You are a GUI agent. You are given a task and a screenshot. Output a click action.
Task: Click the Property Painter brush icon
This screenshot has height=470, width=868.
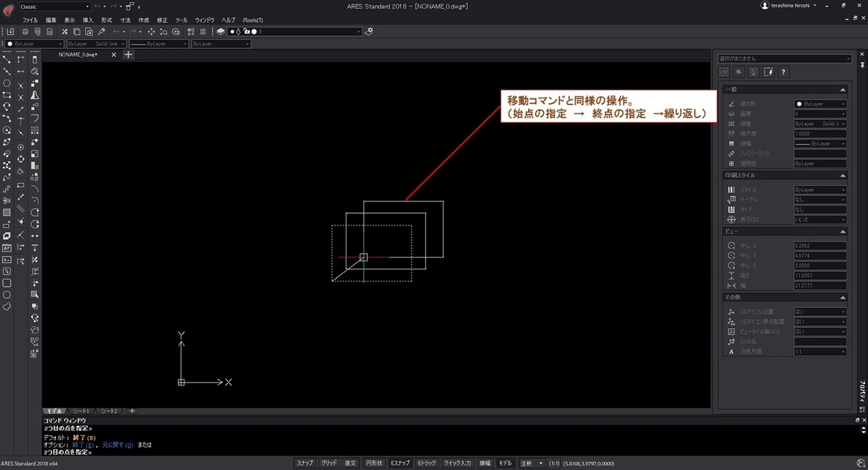[x=101, y=32]
